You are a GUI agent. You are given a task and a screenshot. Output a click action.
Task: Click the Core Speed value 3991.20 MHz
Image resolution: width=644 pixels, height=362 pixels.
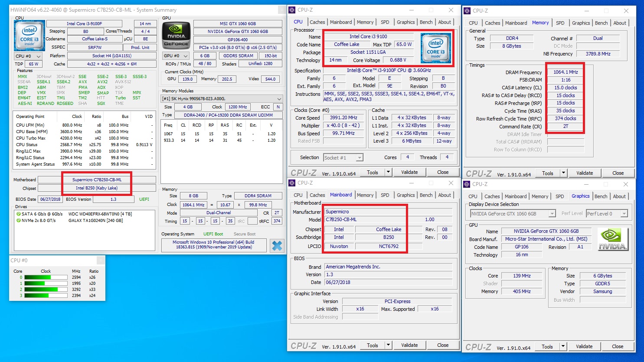(344, 117)
